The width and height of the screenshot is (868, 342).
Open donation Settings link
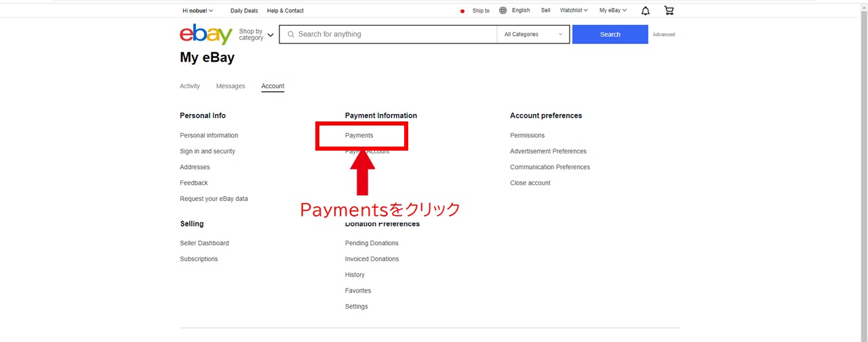357,307
